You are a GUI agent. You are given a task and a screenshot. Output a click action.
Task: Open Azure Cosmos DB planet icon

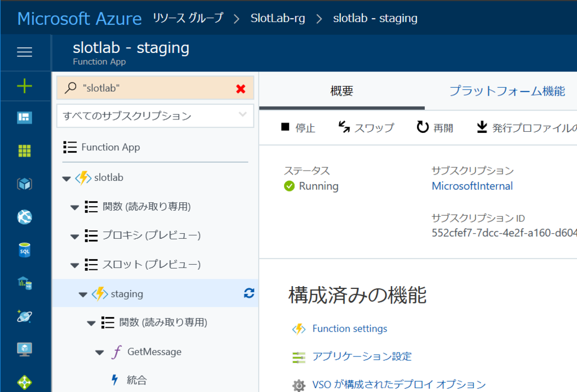[24, 317]
